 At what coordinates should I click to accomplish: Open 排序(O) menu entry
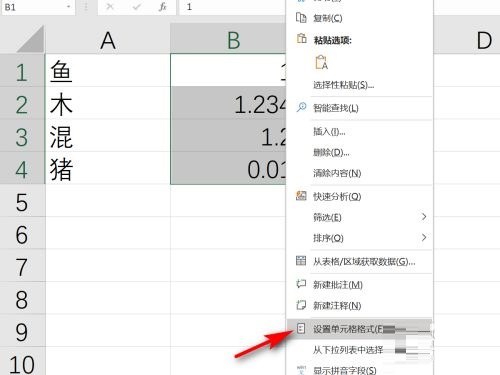click(x=360, y=238)
